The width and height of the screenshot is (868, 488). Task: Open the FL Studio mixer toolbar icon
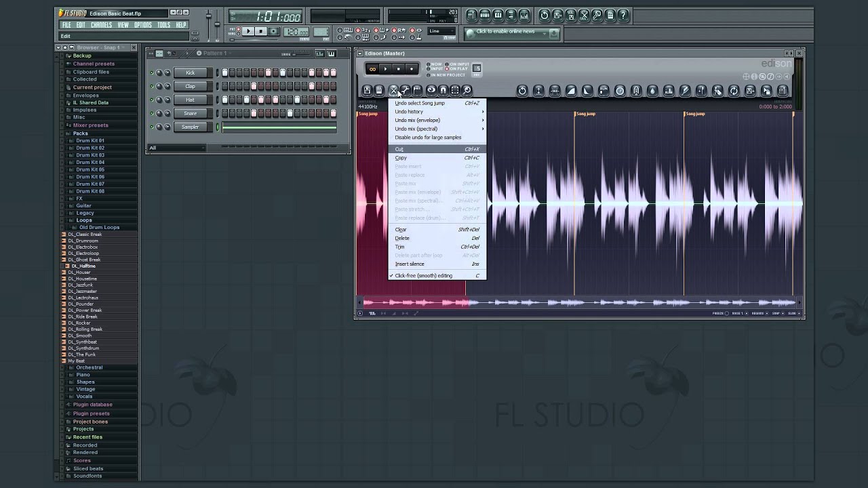524,16
